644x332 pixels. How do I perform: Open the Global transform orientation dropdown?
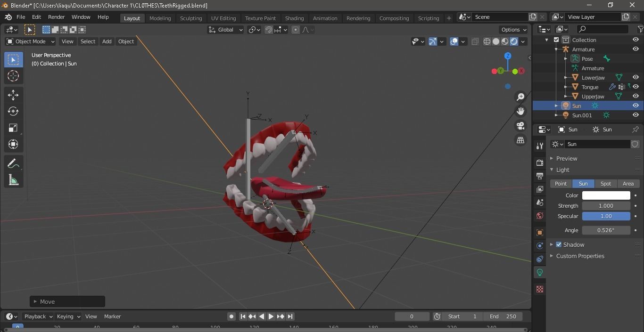point(225,30)
